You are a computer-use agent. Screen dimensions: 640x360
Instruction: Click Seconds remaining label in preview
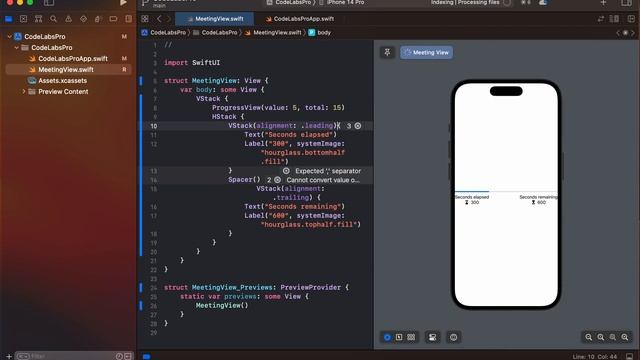pos(538,197)
